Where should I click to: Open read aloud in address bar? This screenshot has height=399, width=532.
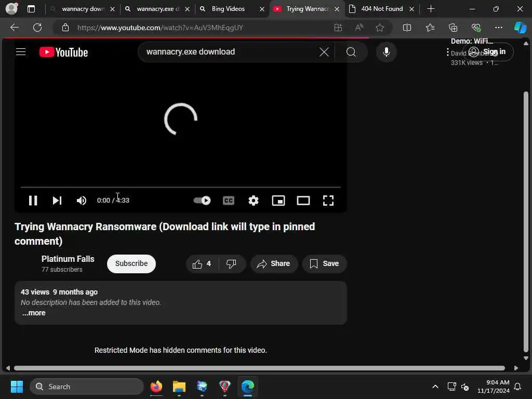coord(359,28)
